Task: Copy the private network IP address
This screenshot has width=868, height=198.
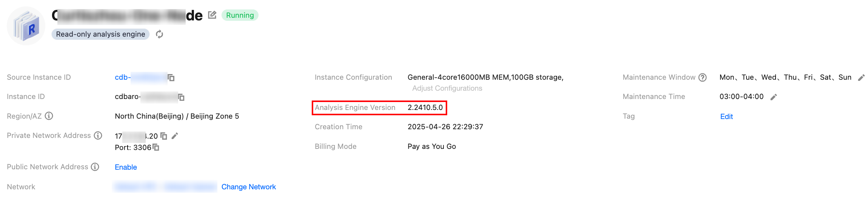Action: (x=164, y=136)
